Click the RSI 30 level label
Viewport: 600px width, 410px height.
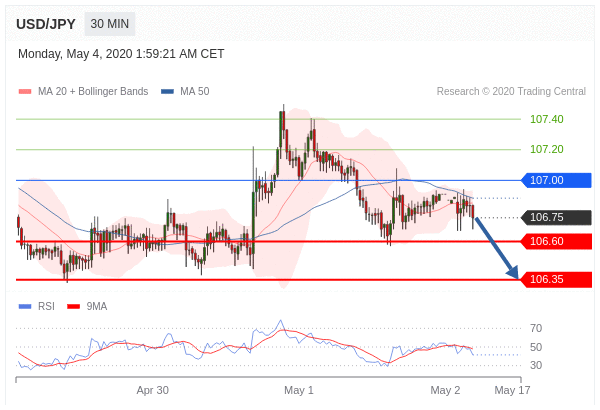(x=536, y=365)
